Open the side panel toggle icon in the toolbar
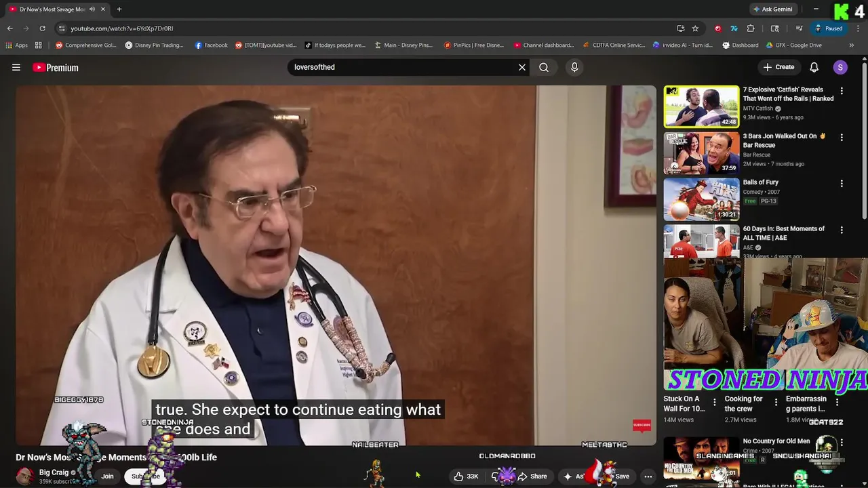 tap(775, 28)
